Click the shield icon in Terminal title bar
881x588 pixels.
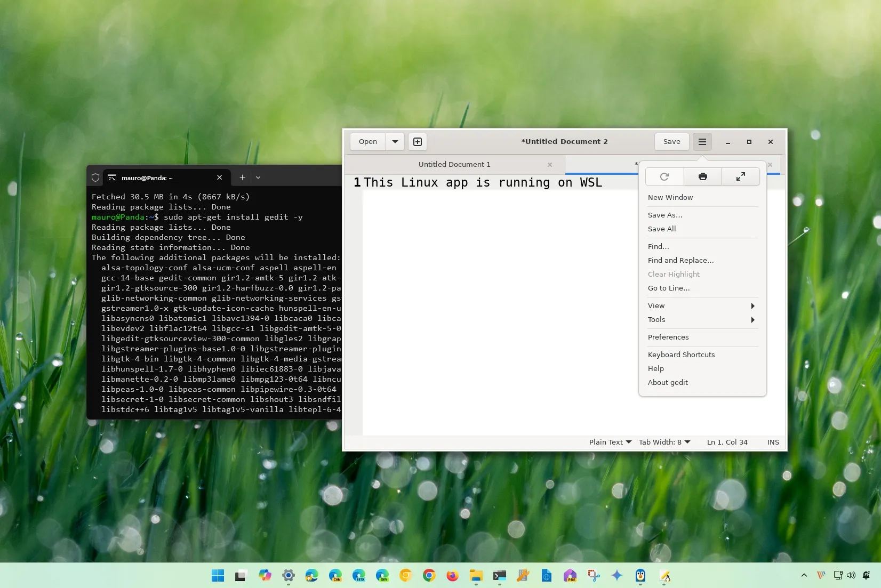(x=95, y=178)
